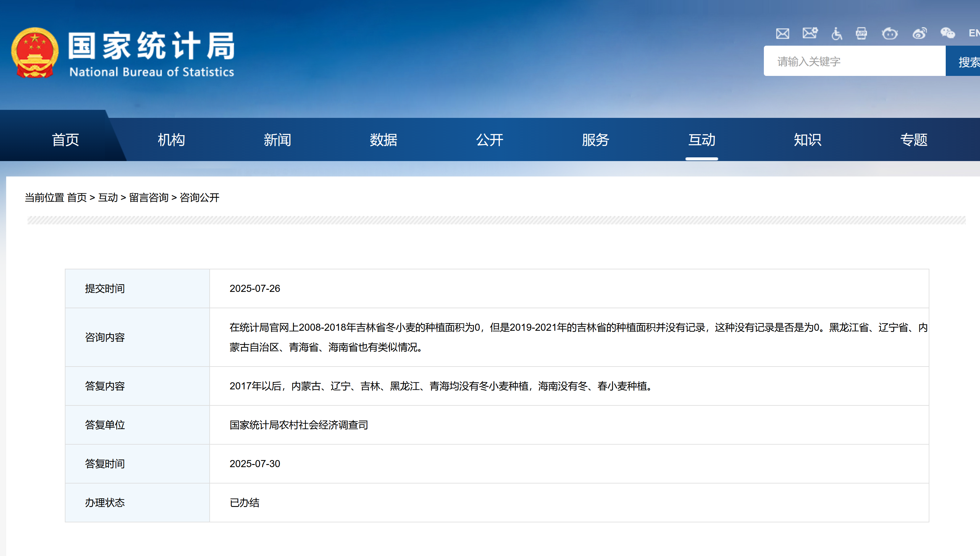This screenshot has height=556, width=980.
Task: Open the wheelchair accessibility mode icon
Action: 836,34
